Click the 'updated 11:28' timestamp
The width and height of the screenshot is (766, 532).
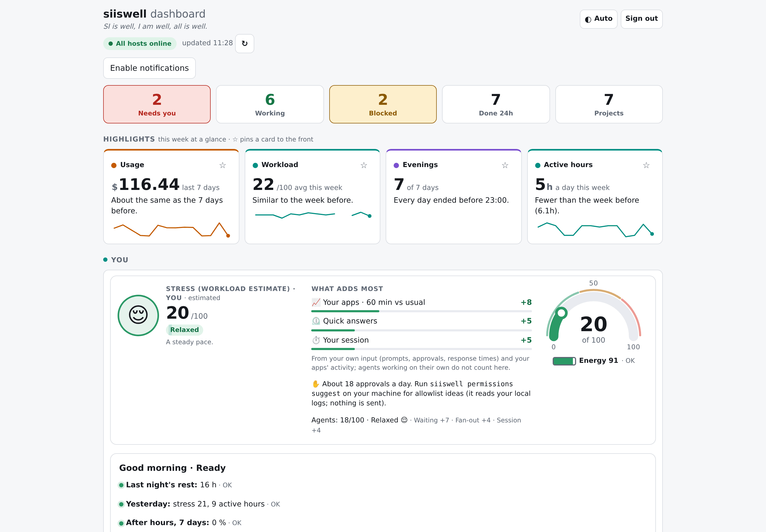coord(207,43)
